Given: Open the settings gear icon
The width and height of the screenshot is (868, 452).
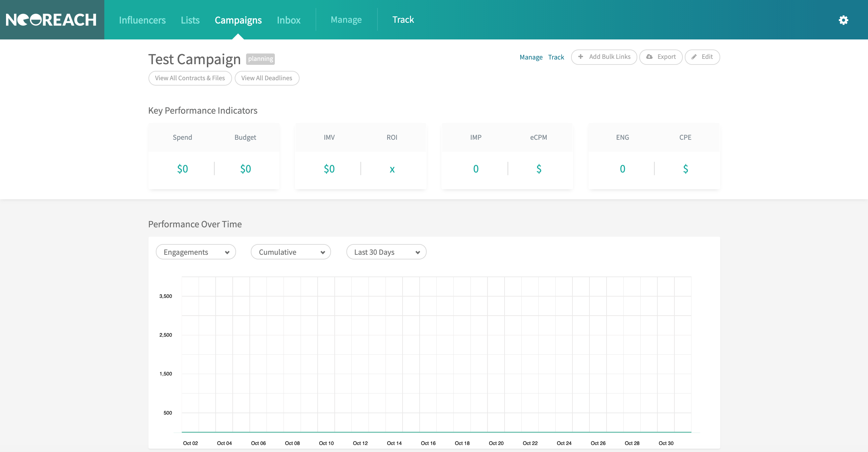Looking at the screenshot, I should pyautogui.click(x=843, y=20).
